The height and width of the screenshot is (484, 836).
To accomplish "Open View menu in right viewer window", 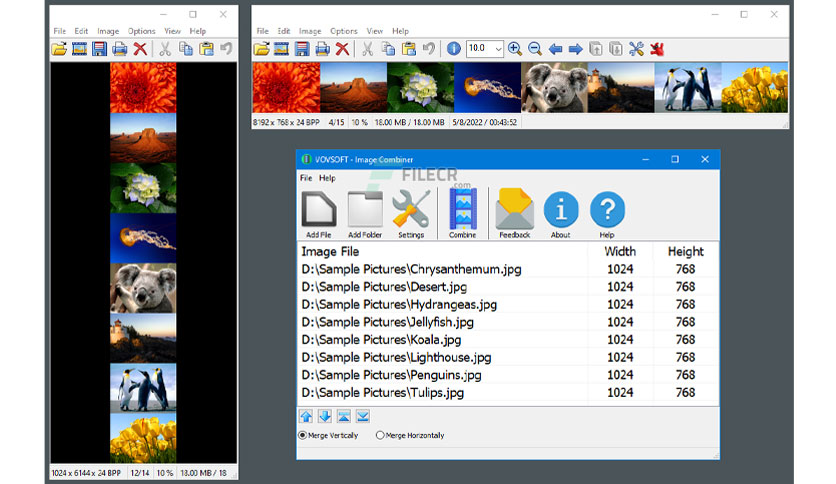I will 375,31.
